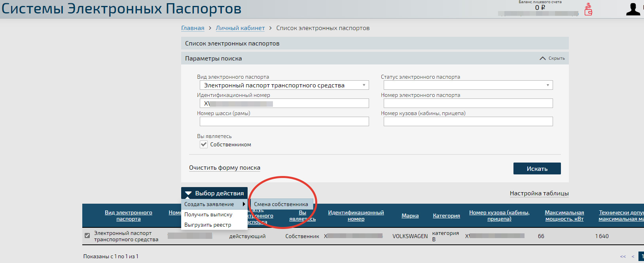Choose Выгрузить реестр menu item
644x263 pixels.
(208, 225)
